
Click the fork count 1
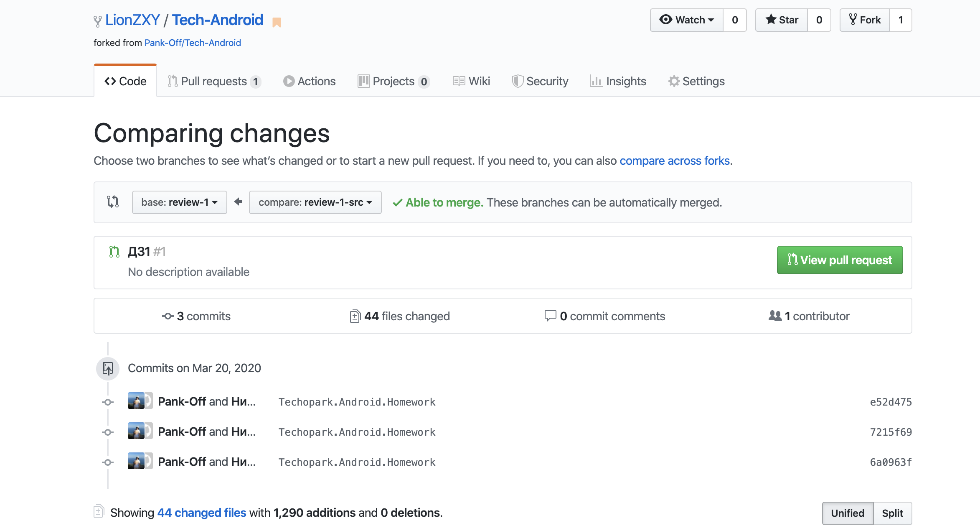(x=901, y=20)
